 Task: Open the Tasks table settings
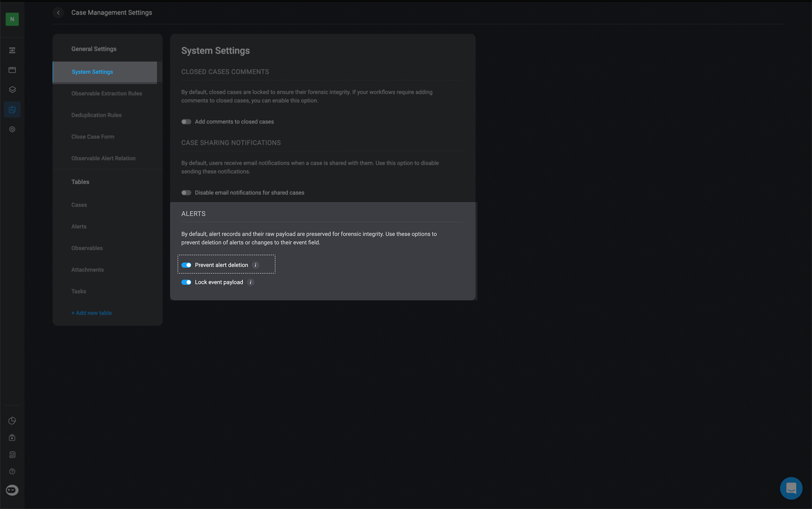[x=78, y=291]
